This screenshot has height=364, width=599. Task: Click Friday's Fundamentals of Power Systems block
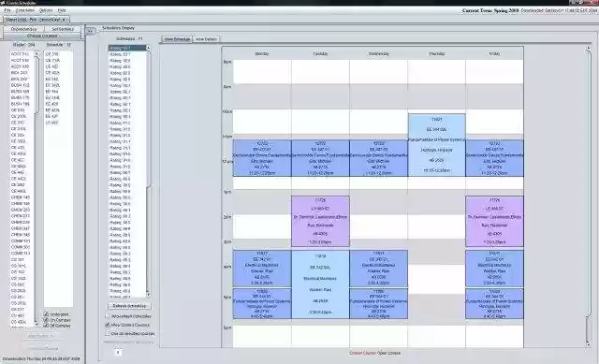point(494,304)
